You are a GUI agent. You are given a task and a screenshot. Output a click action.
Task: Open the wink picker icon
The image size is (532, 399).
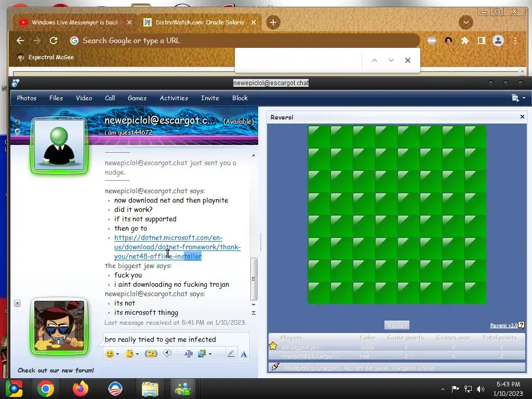pyautogui.click(x=129, y=354)
